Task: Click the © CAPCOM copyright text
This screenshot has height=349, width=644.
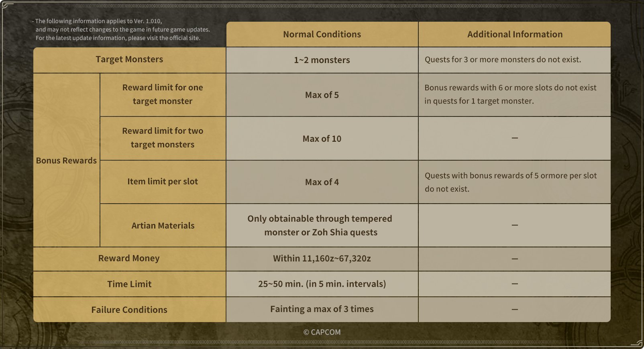Action: pyautogui.click(x=322, y=332)
